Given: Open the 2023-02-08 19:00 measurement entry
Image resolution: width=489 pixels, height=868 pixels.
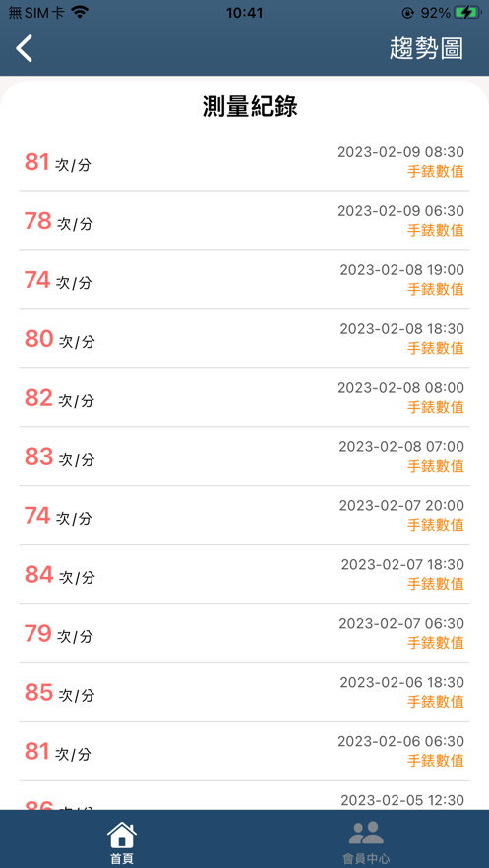Looking at the screenshot, I should [x=244, y=279].
